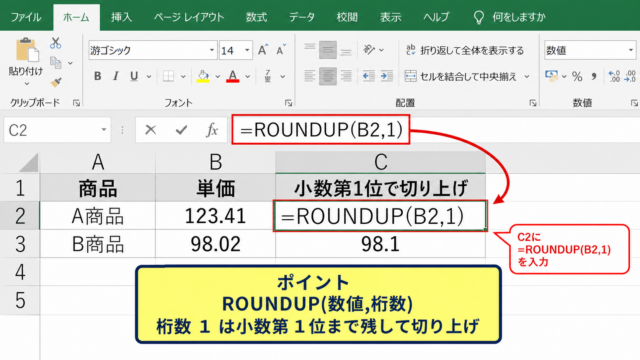Click the 表示 tab
The image size is (640, 360).
391,17
